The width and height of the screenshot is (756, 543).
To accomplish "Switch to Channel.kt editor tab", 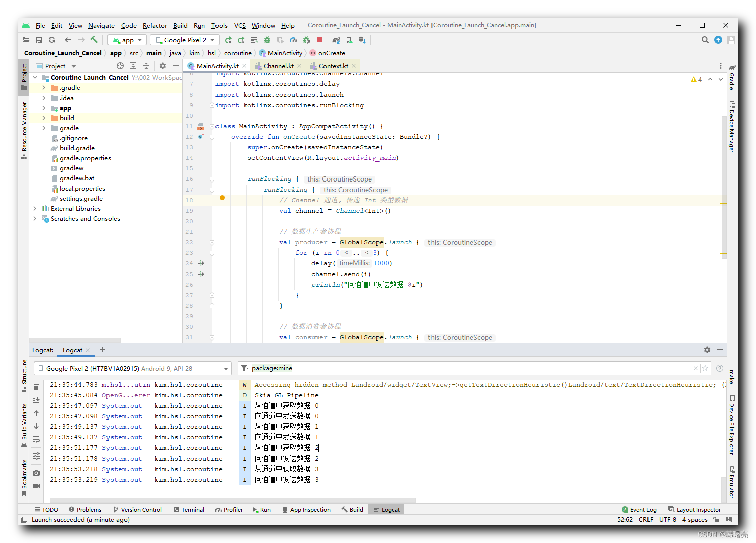I will click(x=278, y=66).
